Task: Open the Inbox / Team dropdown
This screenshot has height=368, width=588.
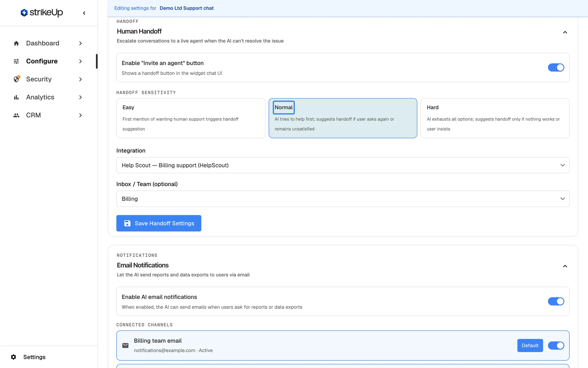Action: click(x=343, y=199)
